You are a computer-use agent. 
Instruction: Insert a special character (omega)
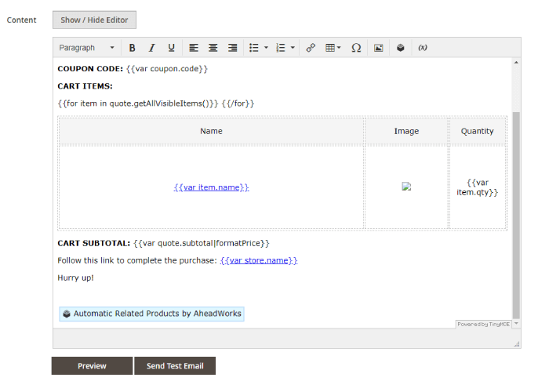(356, 48)
